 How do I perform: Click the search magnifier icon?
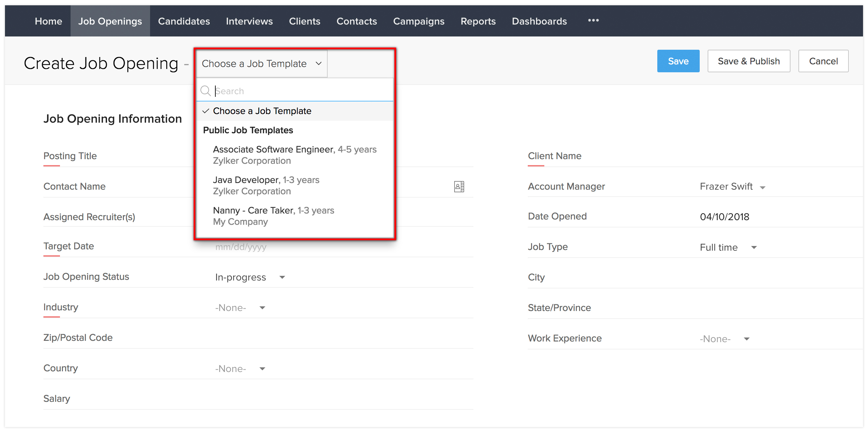205,91
